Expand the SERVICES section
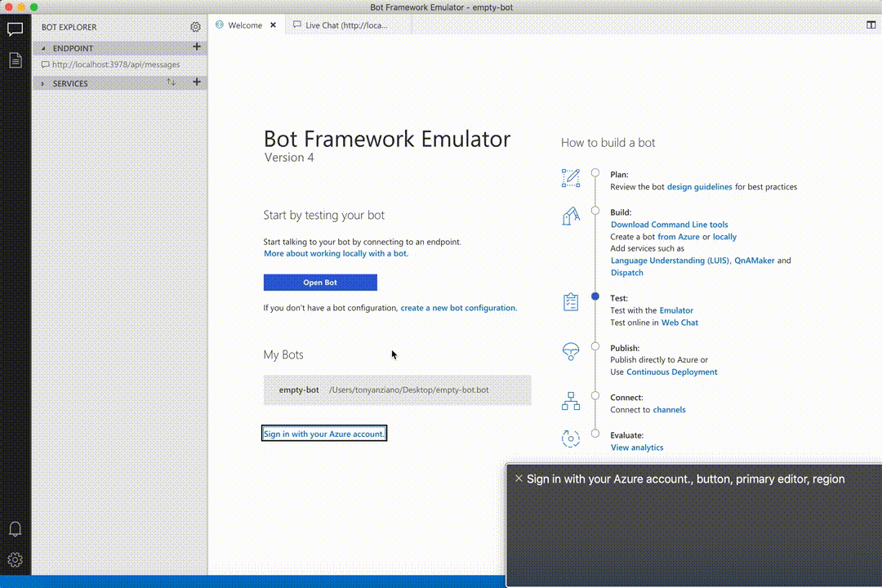Image resolution: width=882 pixels, height=588 pixels. 42,82
